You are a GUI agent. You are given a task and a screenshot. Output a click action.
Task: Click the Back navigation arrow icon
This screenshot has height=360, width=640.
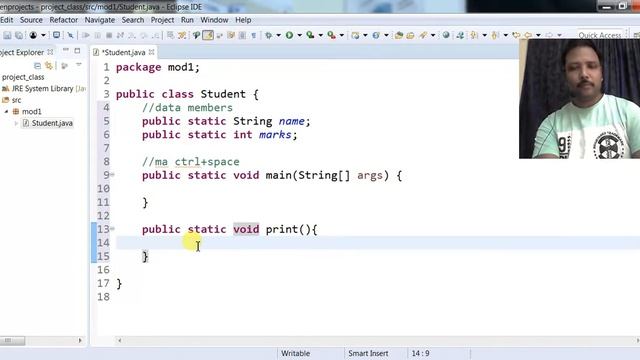pyautogui.click(x=528, y=36)
